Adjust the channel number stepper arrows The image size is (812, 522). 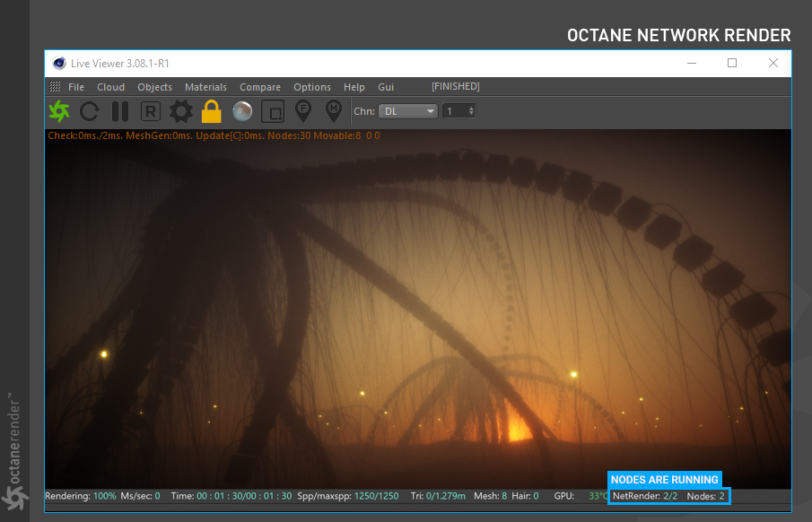pos(471,111)
